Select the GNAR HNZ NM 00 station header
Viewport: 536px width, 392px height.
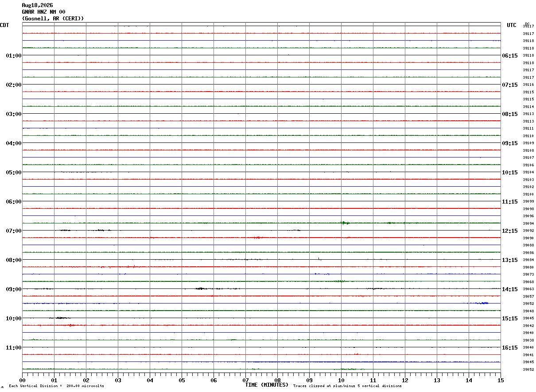tap(43, 12)
